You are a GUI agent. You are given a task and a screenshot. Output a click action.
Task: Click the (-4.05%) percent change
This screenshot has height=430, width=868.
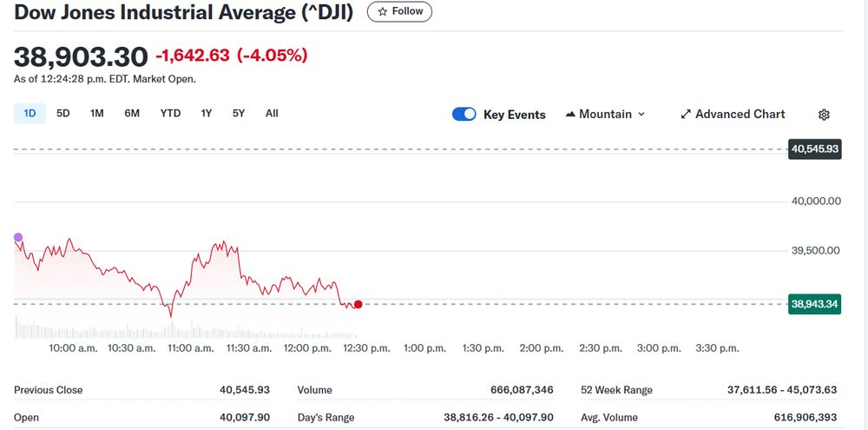pyautogui.click(x=273, y=56)
